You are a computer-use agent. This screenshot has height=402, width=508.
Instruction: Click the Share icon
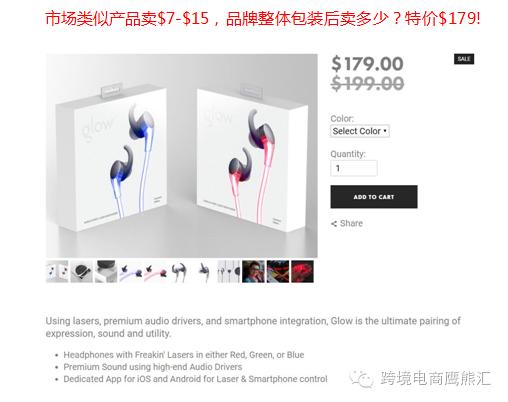pos(334,224)
